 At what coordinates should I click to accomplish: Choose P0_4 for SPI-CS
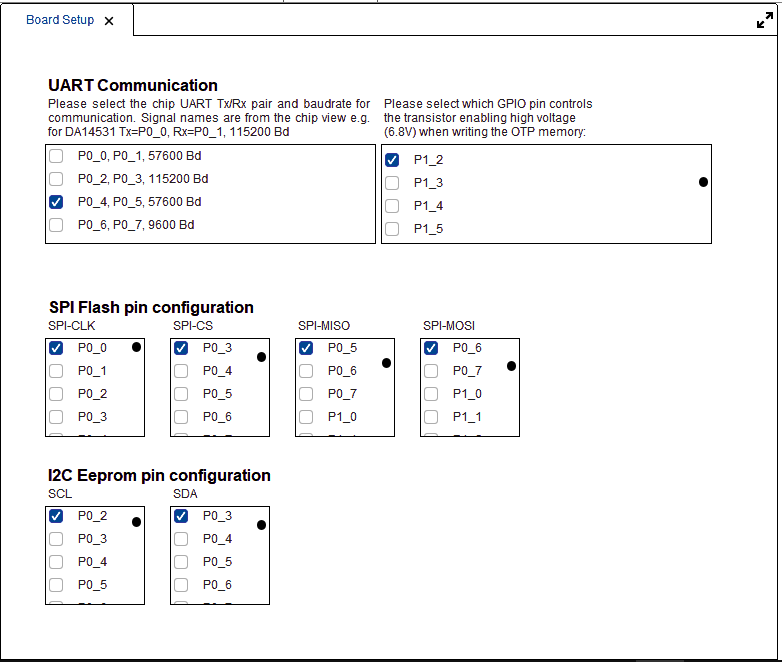coord(181,371)
